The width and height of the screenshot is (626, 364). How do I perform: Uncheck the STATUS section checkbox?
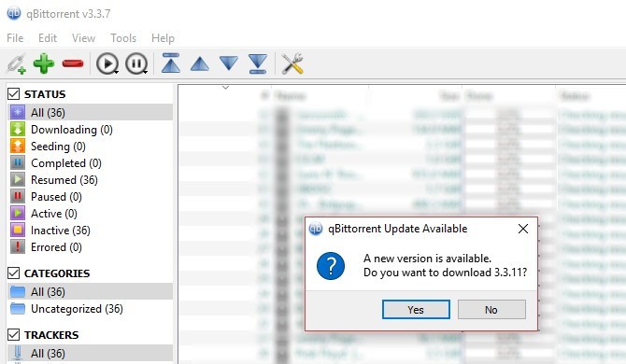pos(14,94)
